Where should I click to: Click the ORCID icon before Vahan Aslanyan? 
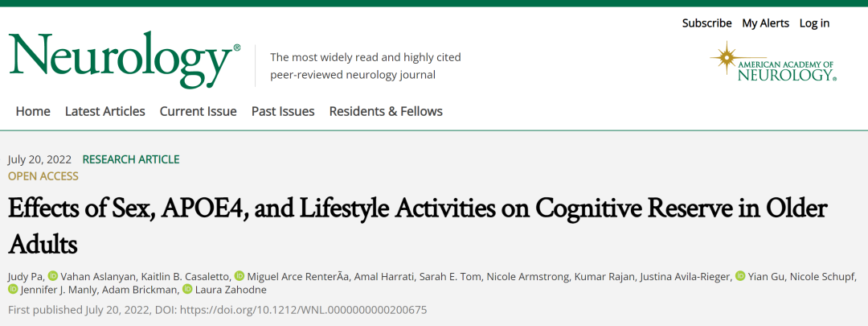tap(53, 275)
